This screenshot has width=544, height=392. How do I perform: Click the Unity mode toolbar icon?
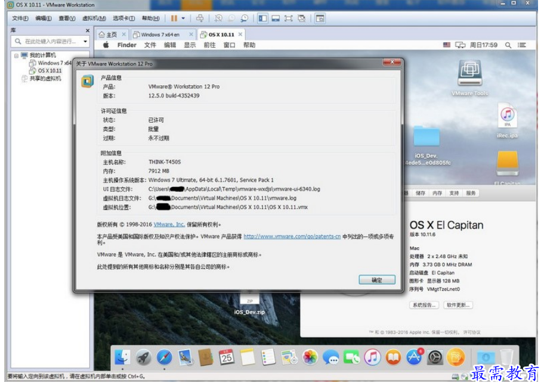[301, 18]
